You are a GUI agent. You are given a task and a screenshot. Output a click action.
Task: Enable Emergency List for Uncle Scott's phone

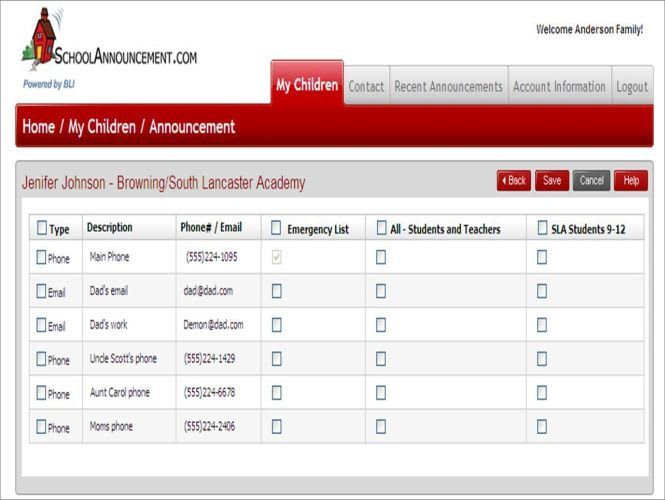[x=277, y=359]
